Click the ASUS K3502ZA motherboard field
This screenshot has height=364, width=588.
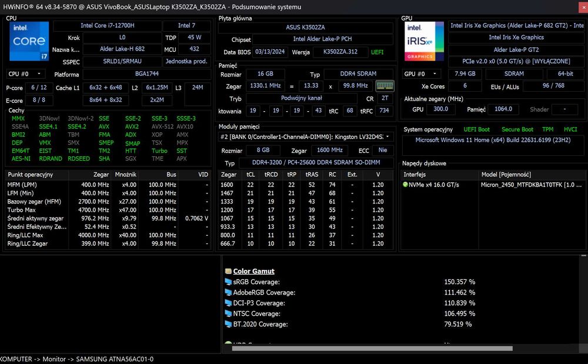(x=305, y=28)
